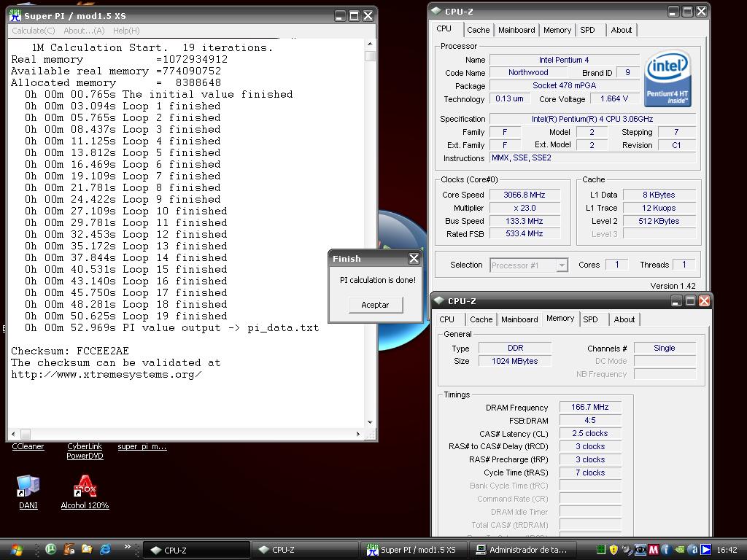Switch to CPU tab in lower CPU-Z
The width and height of the screenshot is (747, 560).
click(x=447, y=319)
